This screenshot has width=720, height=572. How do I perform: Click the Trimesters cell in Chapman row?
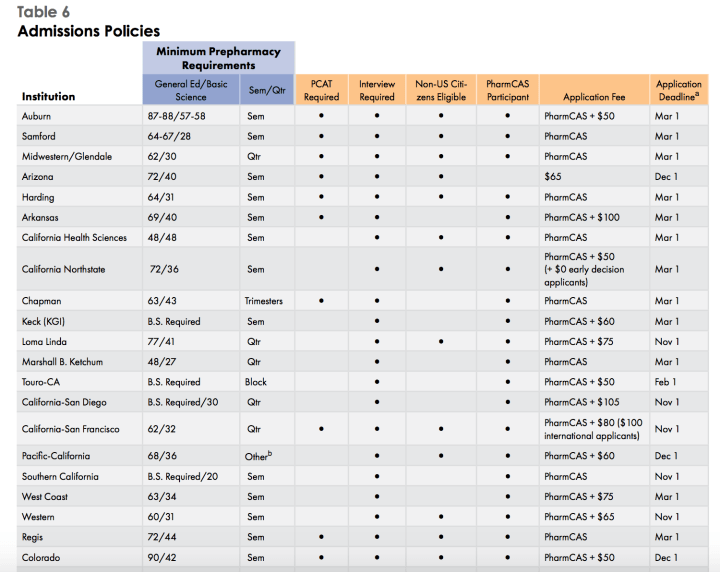click(x=264, y=301)
